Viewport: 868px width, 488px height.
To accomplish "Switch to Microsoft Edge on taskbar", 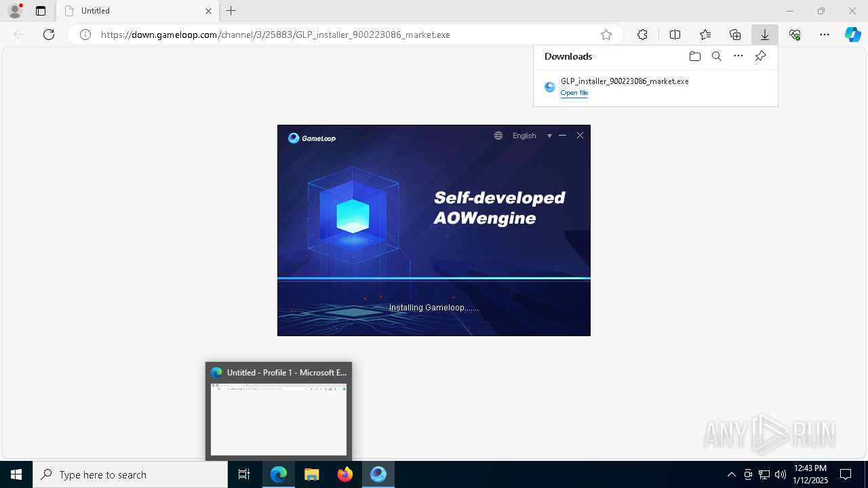I will (279, 474).
